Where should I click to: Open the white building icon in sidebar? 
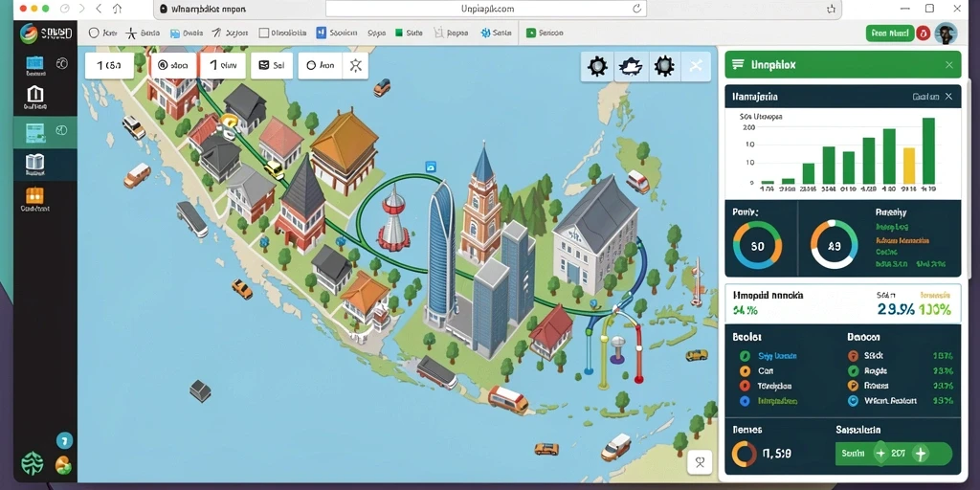[x=35, y=95]
